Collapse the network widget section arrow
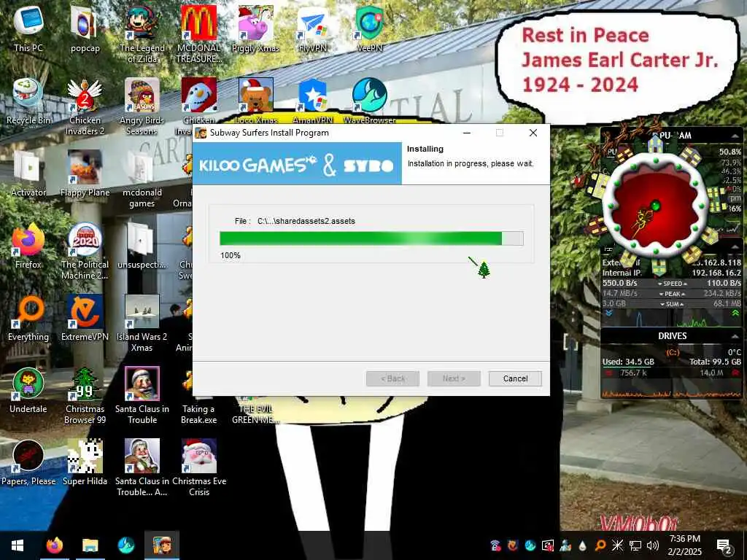 (735, 249)
